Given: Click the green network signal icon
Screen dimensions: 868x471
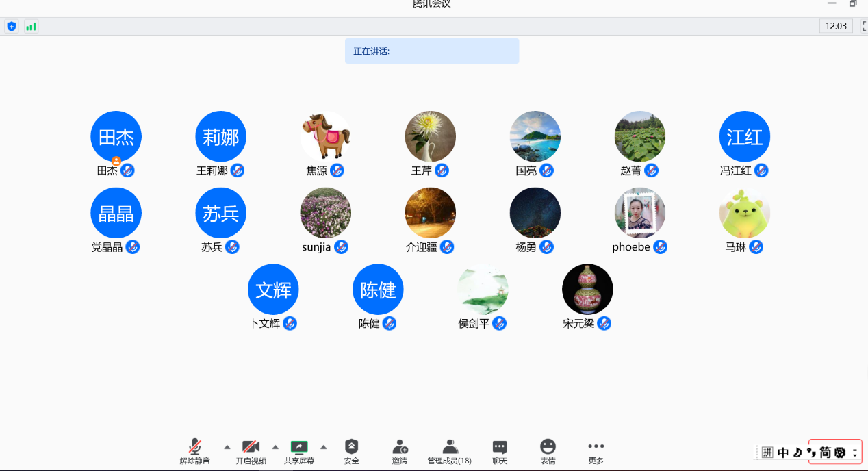Looking at the screenshot, I should point(31,27).
